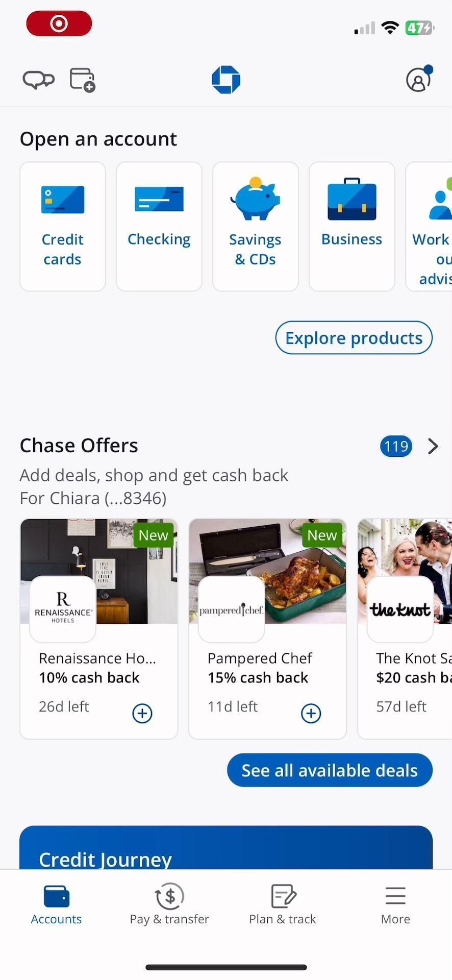Tap the Chase logo in the header
The height and width of the screenshot is (980, 452).
coord(226,80)
